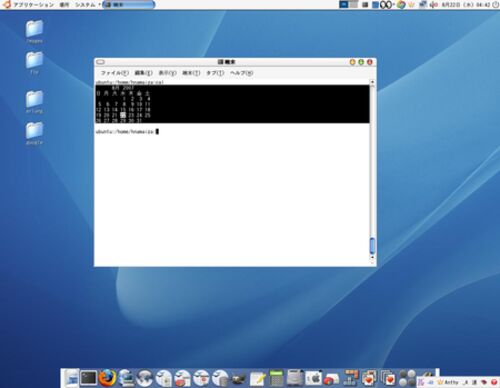This screenshot has width=500, height=388.
Task: Click the grey disk drive dock icon
Action: [295, 378]
